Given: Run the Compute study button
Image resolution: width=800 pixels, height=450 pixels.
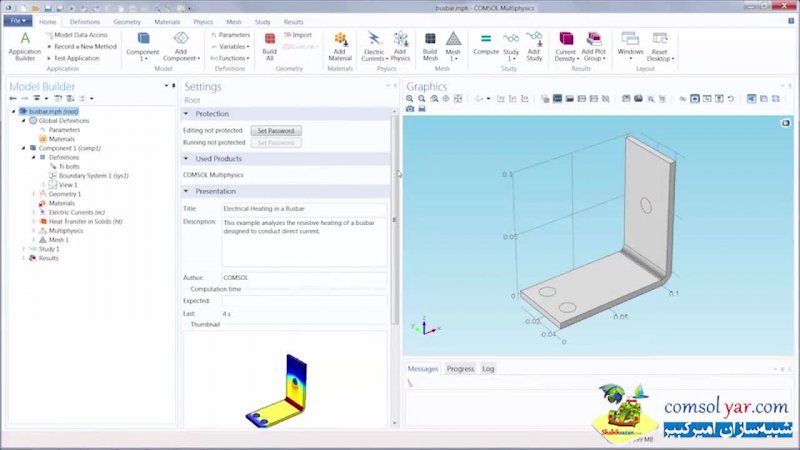Looking at the screenshot, I should click(486, 46).
